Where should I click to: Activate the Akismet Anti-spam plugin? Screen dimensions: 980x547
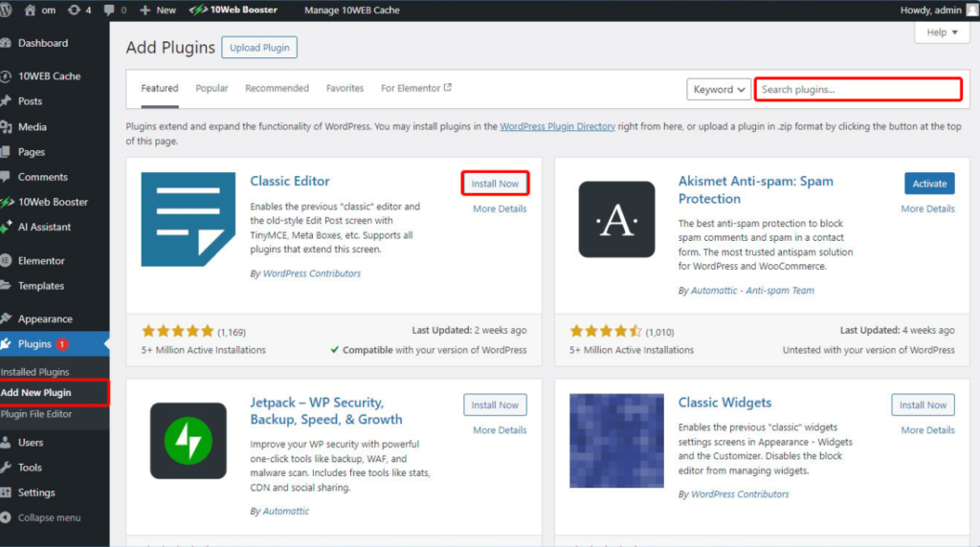[x=929, y=184]
